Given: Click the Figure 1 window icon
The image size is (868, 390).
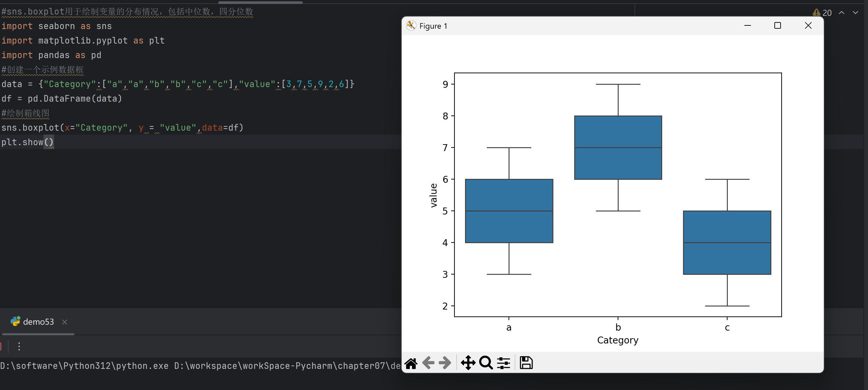Looking at the screenshot, I should [x=411, y=26].
